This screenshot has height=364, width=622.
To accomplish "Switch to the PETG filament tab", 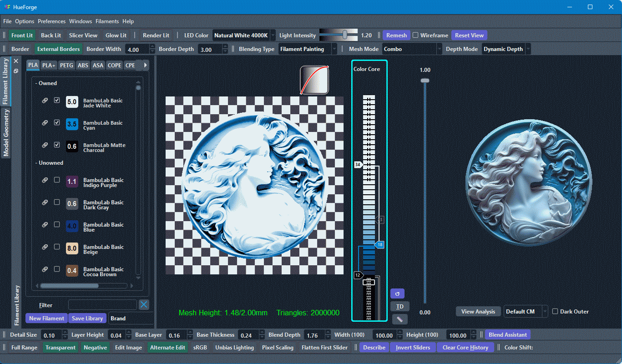I will [66, 66].
